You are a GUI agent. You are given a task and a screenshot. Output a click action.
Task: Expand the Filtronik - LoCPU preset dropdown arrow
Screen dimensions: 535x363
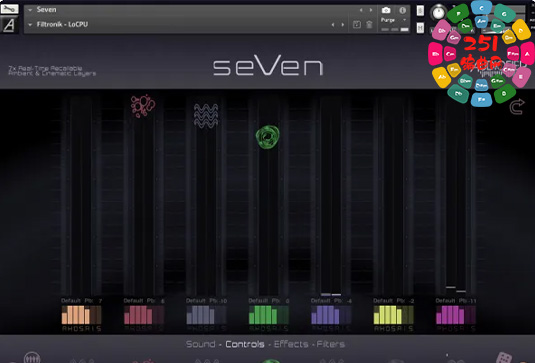pyautogui.click(x=30, y=24)
